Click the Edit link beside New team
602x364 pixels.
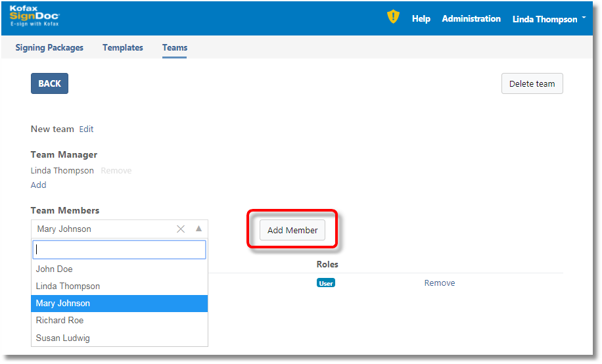point(86,129)
